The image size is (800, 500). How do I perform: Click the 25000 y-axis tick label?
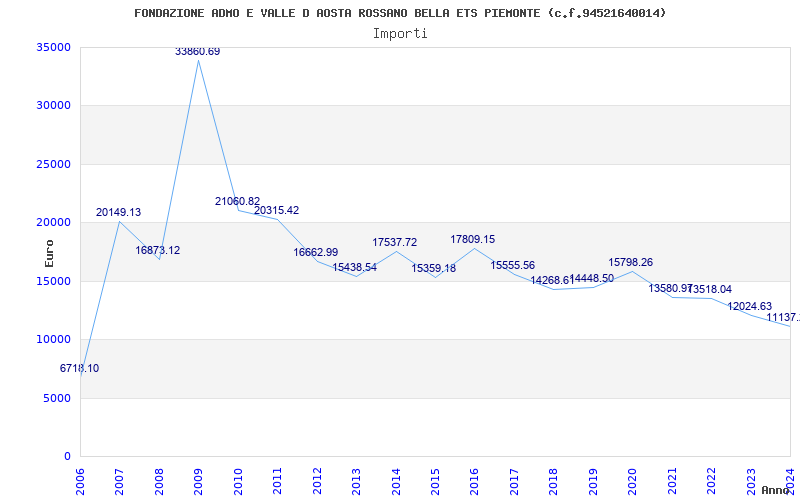pyautogui.click(x=53, y=164)
